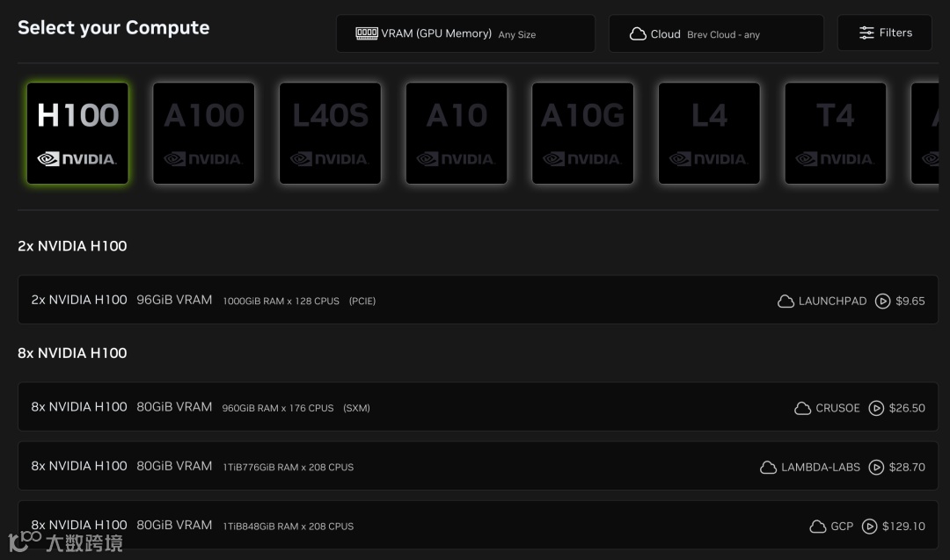Viewport: 950px width, 560px height.
Task: Select the 8x H100 Crusoe SXM instance row
Action: point(478,407)
